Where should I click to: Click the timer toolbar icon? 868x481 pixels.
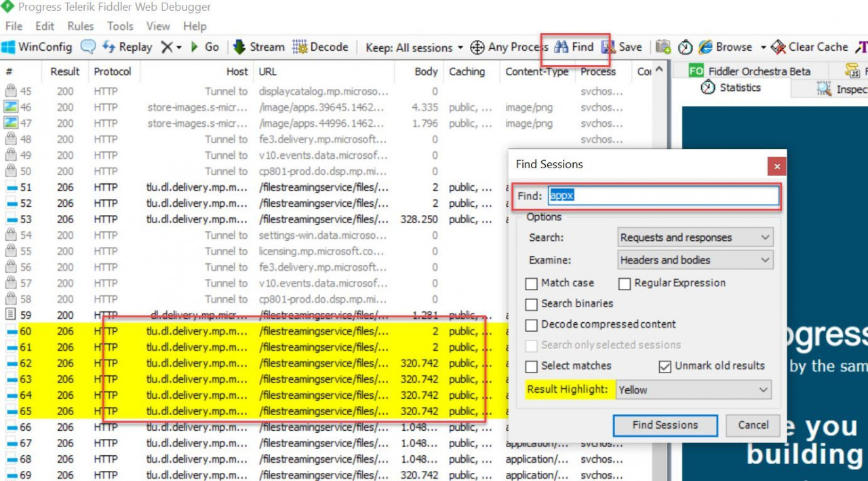click(686, 47)
